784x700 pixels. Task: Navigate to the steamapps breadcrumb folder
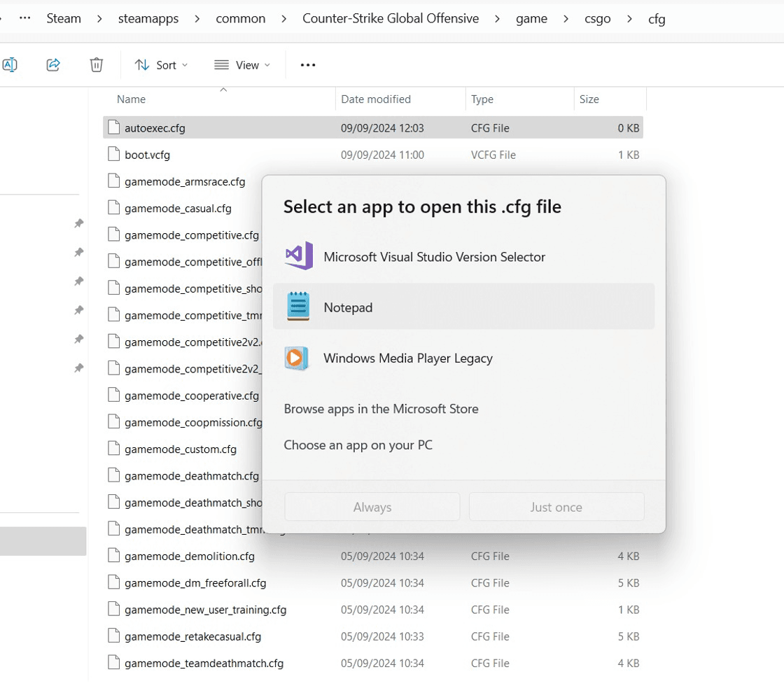[148, 19]
